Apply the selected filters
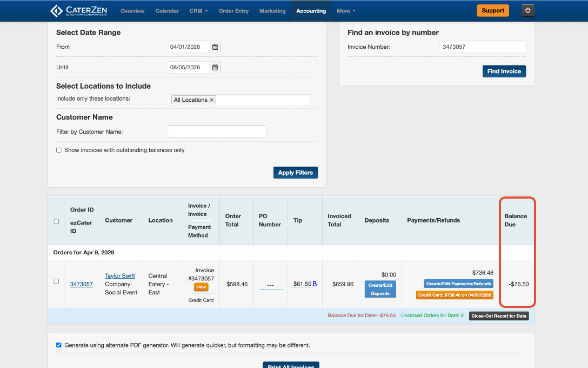Viewport: 588px width, 368px height. 296,173
